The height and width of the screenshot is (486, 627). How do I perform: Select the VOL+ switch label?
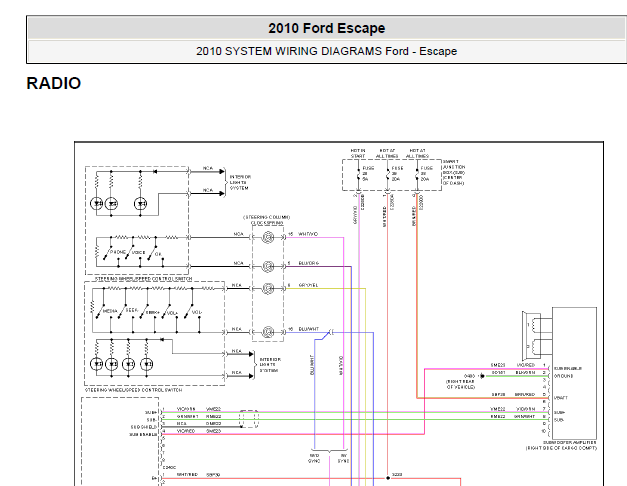click(x=172, y=313)
